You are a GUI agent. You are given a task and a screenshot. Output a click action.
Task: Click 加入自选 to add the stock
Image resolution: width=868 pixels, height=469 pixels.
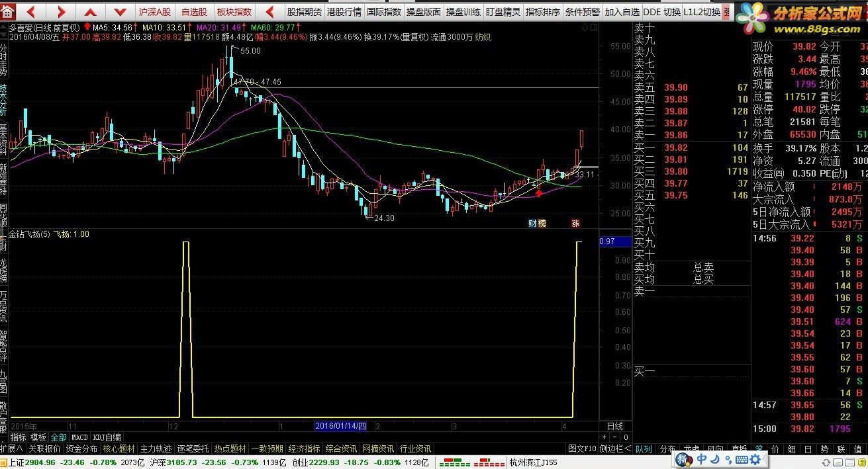(x=622, y=12)
